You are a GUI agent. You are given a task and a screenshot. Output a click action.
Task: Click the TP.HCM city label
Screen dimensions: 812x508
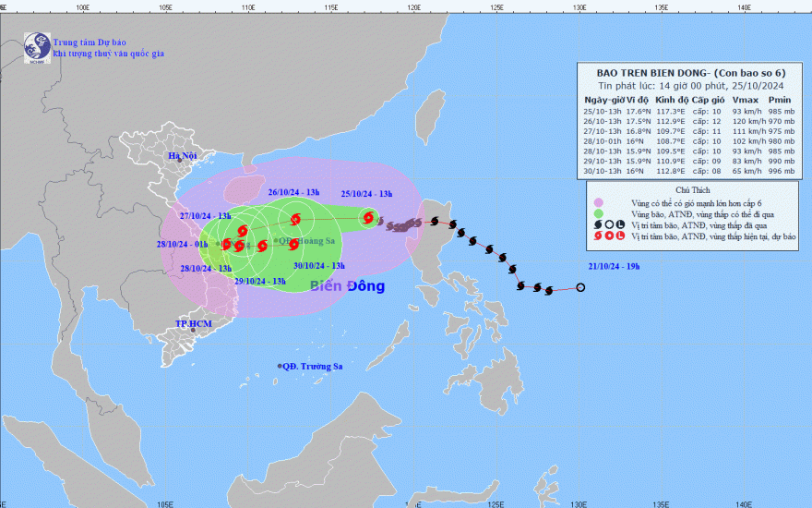194,324
